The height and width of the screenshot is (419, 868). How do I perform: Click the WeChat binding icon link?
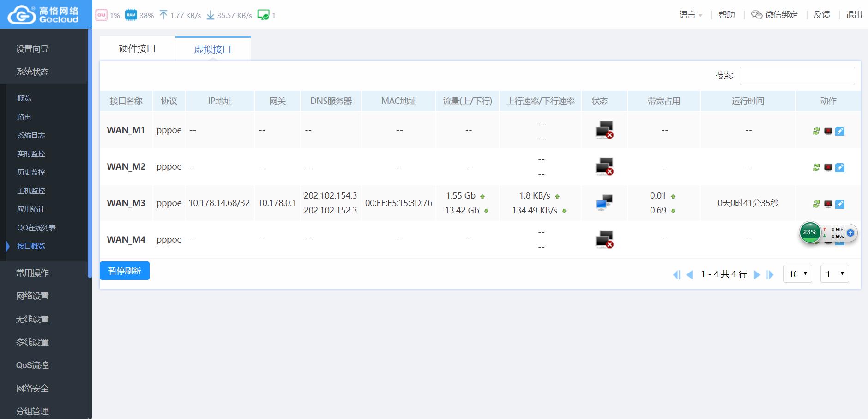pyautogui.click(x=774, y=15)
